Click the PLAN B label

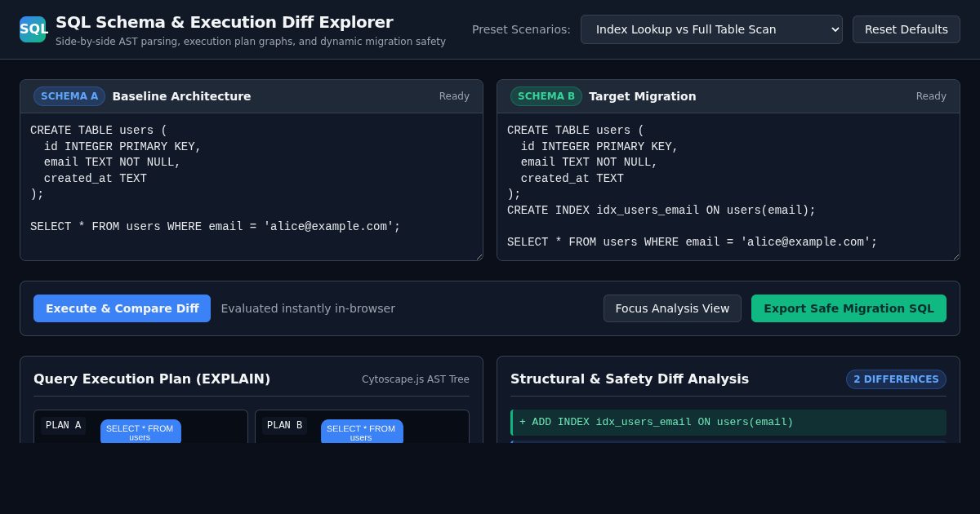[x=284, y=426]
